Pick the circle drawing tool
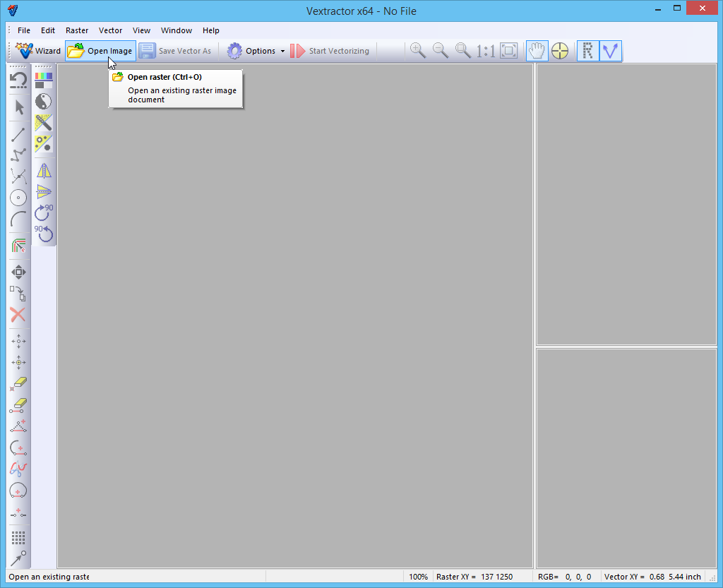This screenshot has height=588, width=723. 18,198
